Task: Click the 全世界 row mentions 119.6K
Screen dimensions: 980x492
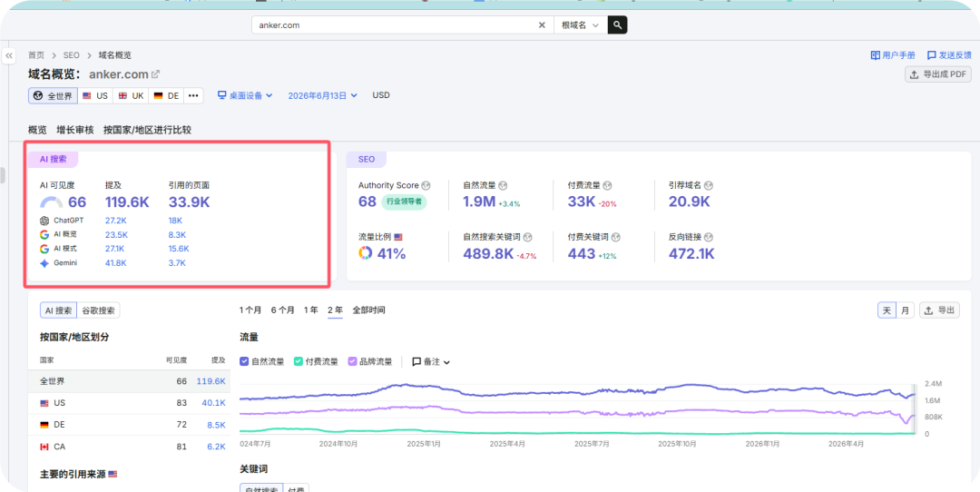Action: pyautogui.click(x=211, y=381)
